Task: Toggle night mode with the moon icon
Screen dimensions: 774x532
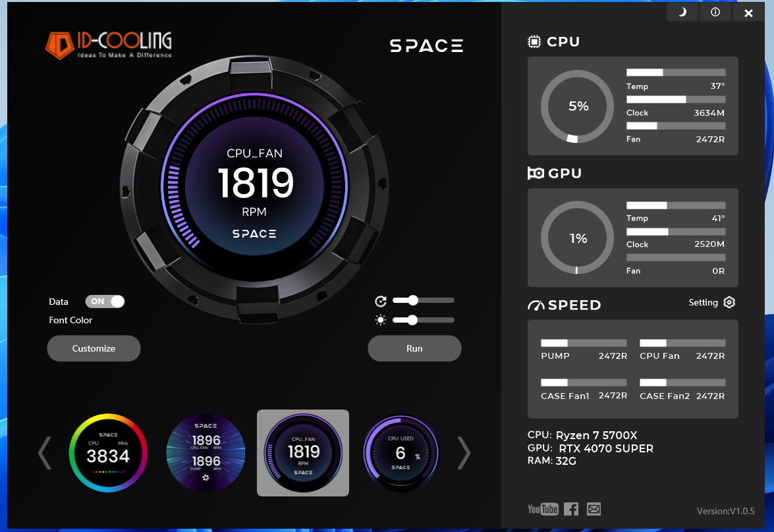Action: pos(682,13)
